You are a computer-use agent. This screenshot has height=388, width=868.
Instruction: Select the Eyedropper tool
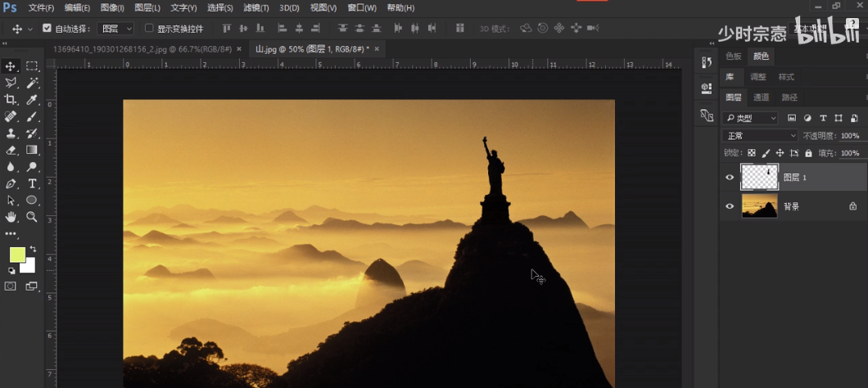click(x=32, y=100)
